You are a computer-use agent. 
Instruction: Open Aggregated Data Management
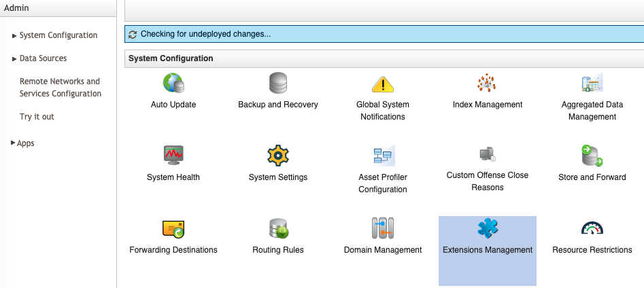(x=592, y=85)
